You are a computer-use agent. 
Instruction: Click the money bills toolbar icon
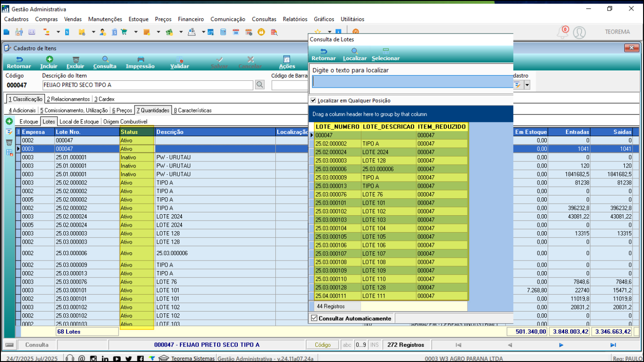pos(169,32)
